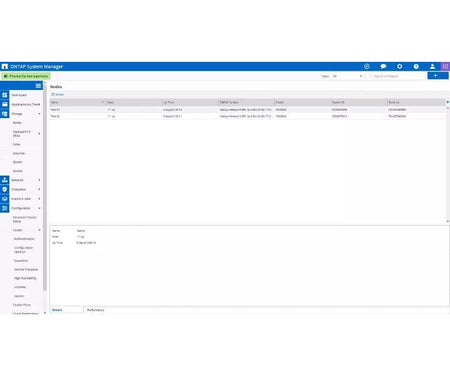Select the Events & Jobs sidebar icon

[5, 198]
